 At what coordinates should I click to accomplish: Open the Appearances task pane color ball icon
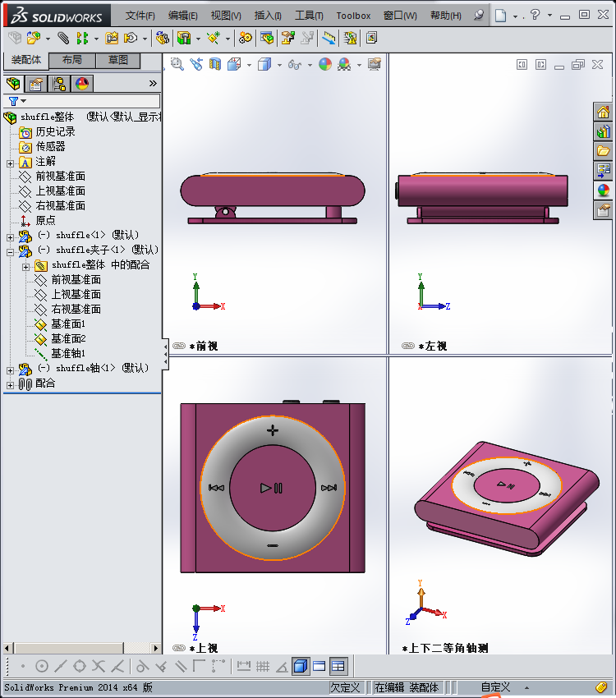[x=604, y=191]
